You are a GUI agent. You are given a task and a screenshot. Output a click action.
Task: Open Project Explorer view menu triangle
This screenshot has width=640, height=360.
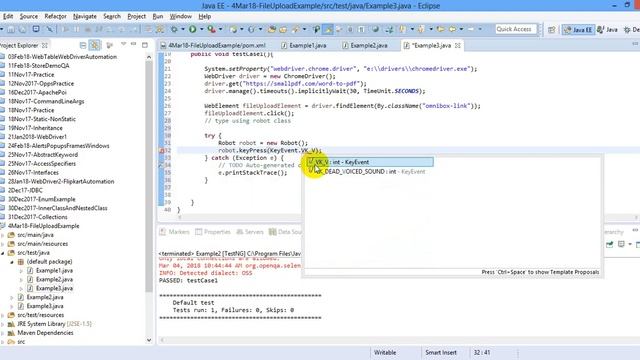tap(123, 44)
